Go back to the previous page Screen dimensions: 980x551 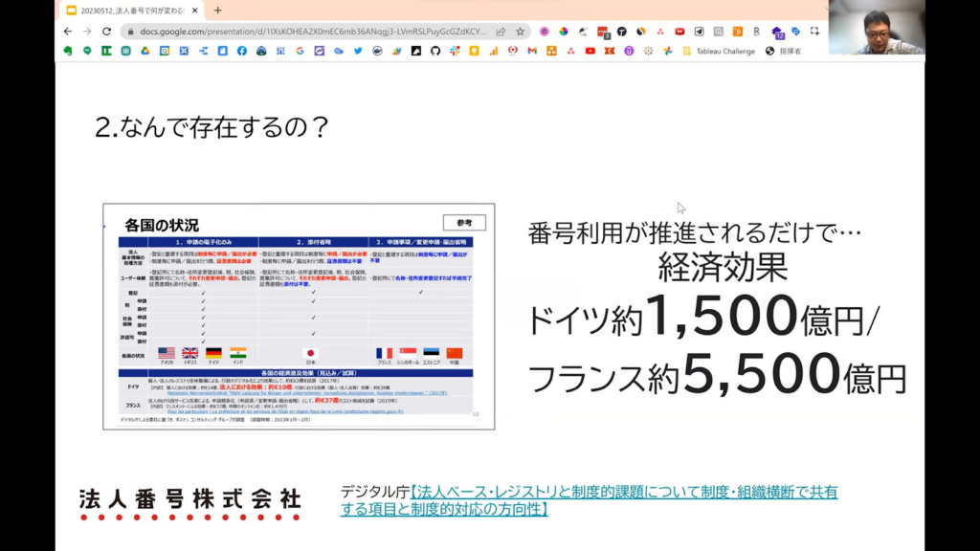tap(68, 31)
